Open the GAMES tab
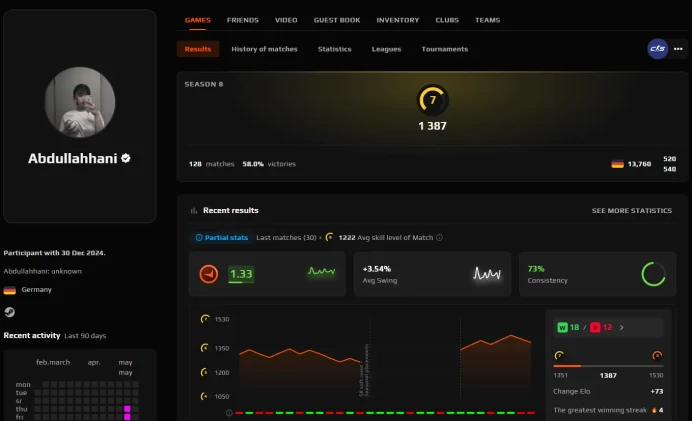This screenshot has width=692, height=421. tap(197, 20)
